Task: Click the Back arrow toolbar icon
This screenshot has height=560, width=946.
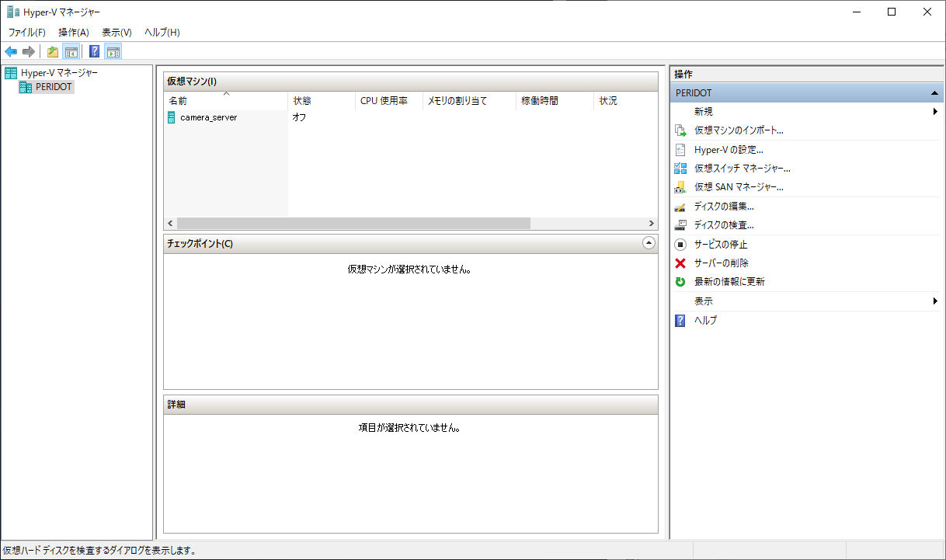Action: 11,52
